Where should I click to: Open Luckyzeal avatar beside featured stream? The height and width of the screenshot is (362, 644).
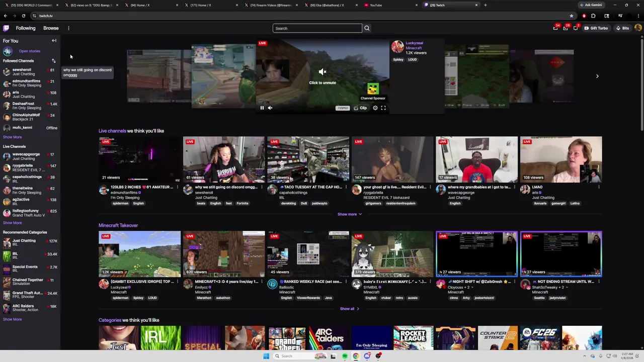[x=397, y=47]
